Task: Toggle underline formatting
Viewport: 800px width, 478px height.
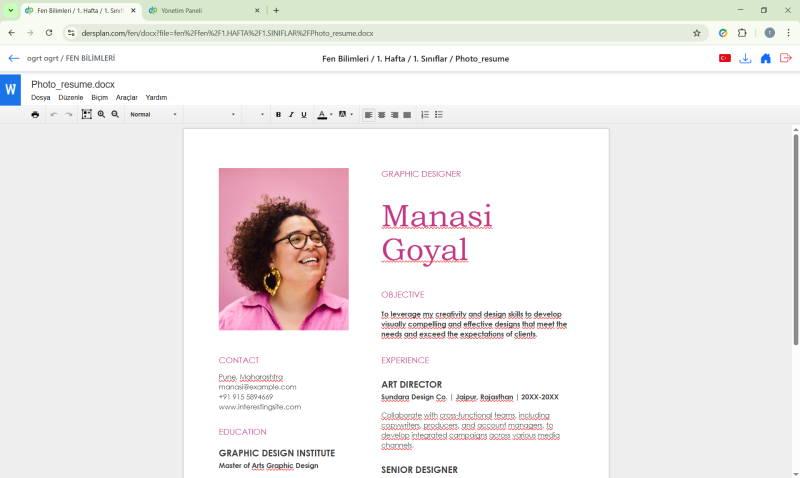Action: [x=304, y=115]
